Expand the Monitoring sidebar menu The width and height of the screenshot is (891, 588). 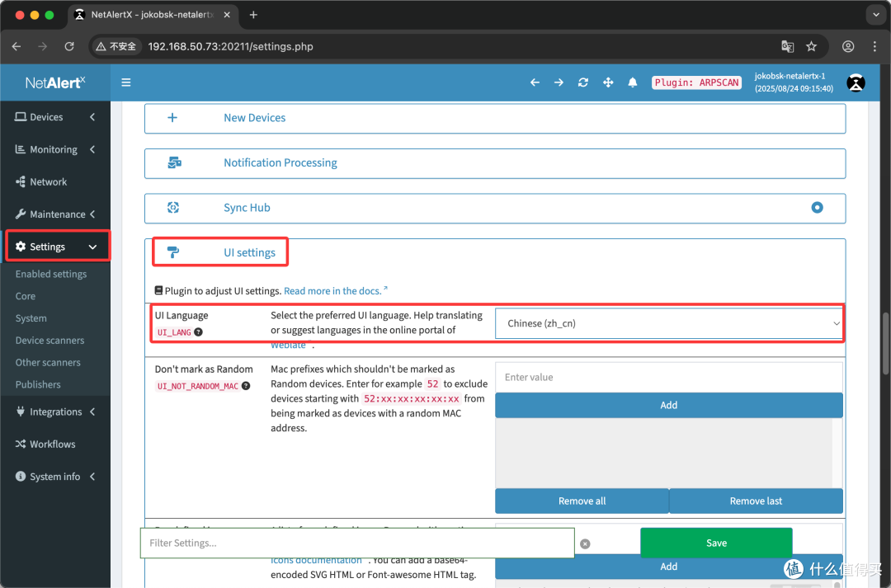point(55,149)
